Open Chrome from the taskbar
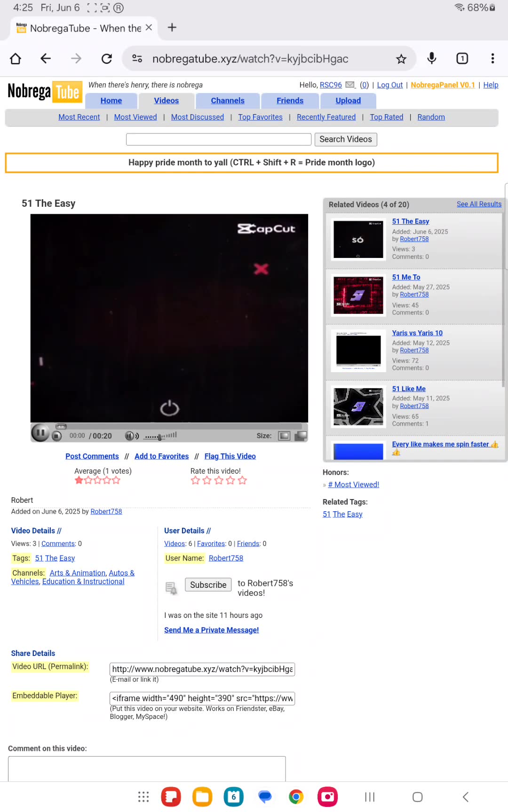Screen dimensions: 508x812 point(296,797)
